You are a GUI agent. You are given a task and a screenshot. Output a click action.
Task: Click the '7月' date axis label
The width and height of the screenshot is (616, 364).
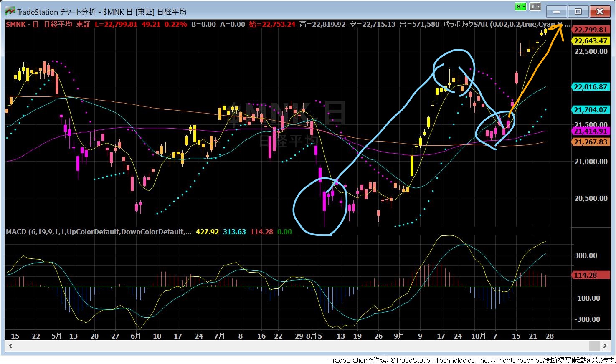[x=219, y=336]
